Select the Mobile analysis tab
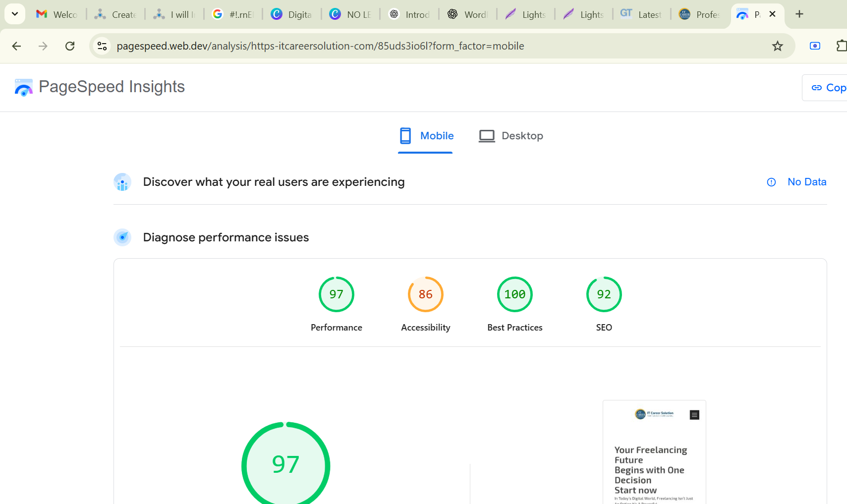The width and height of the screenshot is (847, 504). coord(426,135)
